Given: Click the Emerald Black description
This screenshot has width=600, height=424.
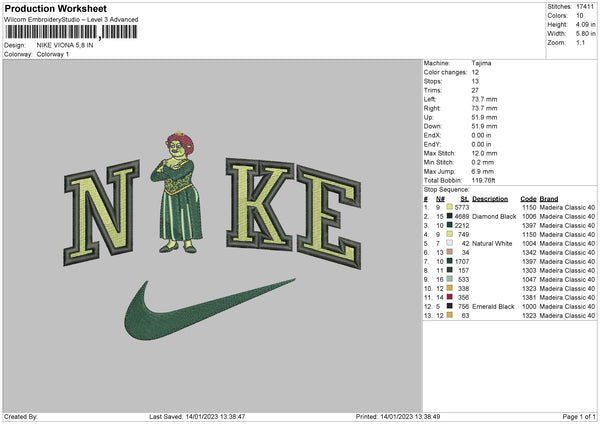Looking at the screenshot, I should click(x=493, y=307).
